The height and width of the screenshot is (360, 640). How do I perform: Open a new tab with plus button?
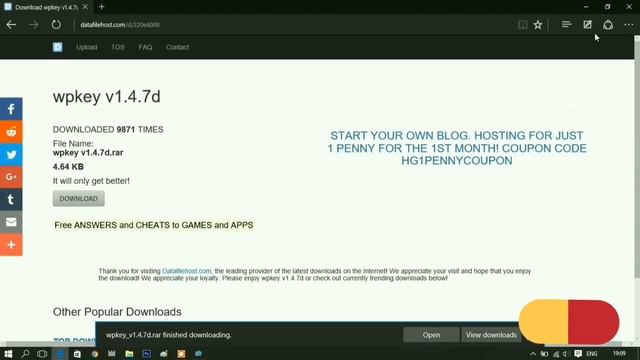(102, 7)
